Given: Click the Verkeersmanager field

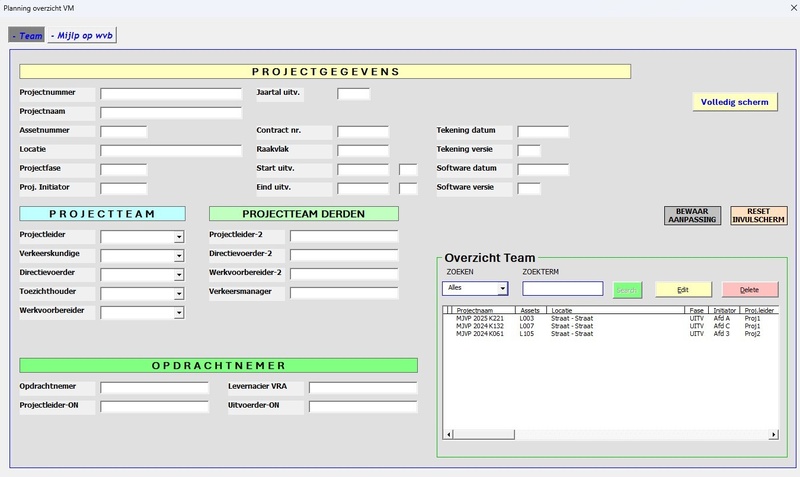Looking at the screenshot, I should coord(344,293).
